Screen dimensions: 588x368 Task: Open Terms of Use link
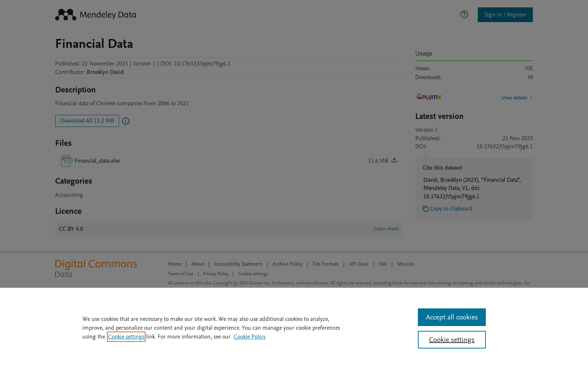[x=180, y=274]
